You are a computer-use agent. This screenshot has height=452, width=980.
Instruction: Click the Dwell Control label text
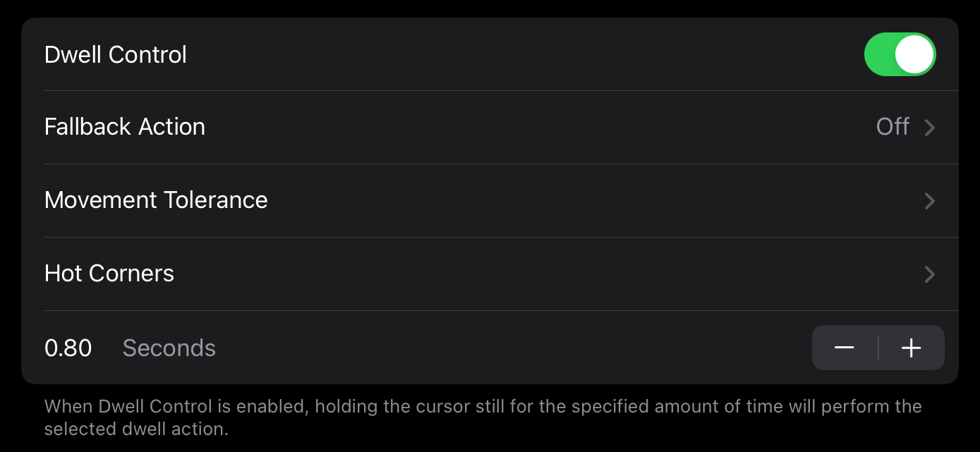pyautogui.click(x=116, y=54)
